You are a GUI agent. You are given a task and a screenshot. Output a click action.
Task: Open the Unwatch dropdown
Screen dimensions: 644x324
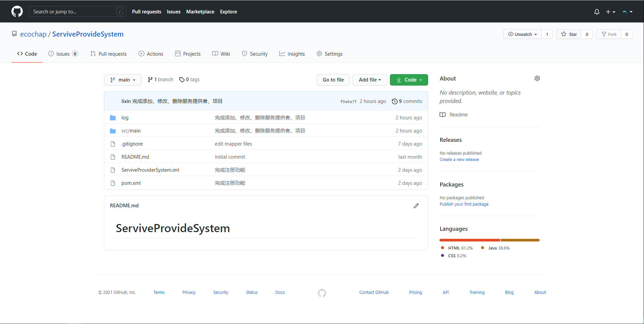click(x=522, y=34)
